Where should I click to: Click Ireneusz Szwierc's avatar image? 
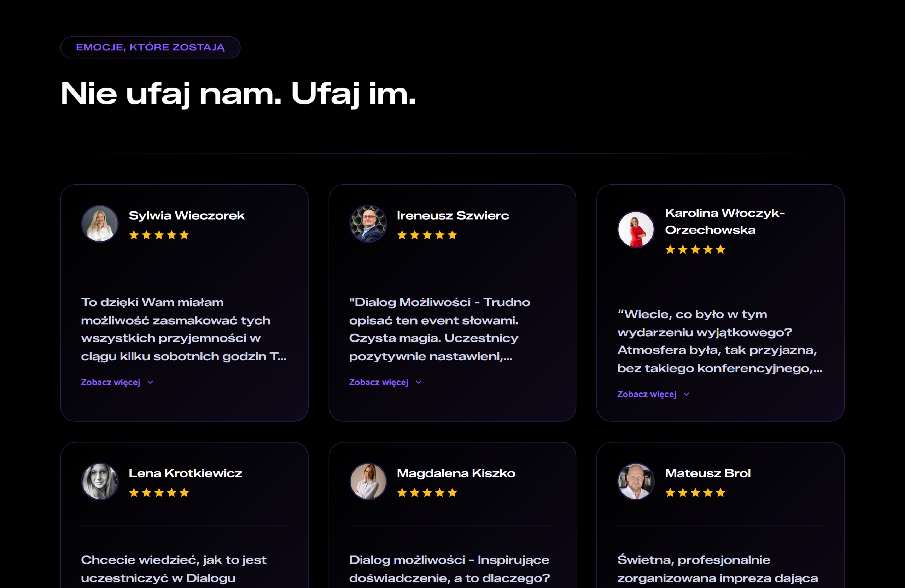(368, 223)
